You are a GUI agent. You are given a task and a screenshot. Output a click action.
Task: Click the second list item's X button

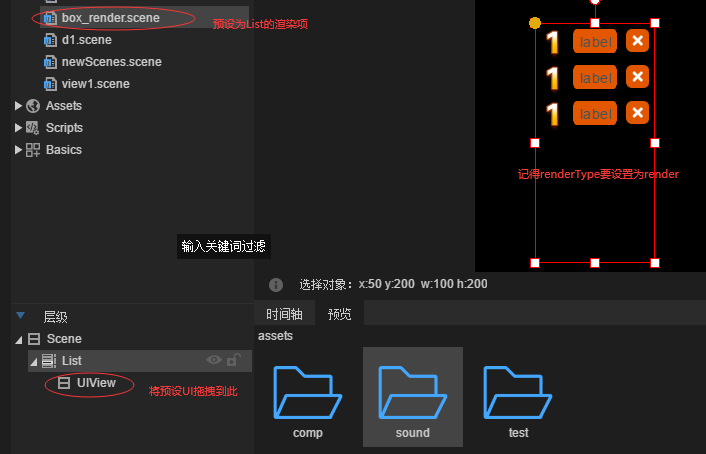pos(637,77)
